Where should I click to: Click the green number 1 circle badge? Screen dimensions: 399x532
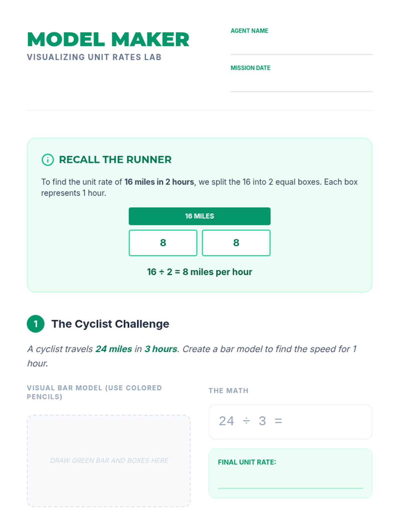tap(36, 324)
